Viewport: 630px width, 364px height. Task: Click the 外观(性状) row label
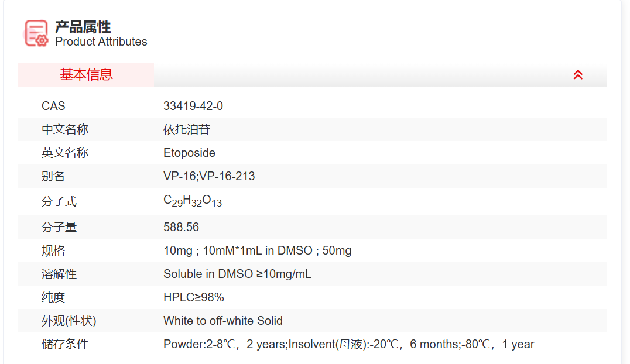click(69, 321)
